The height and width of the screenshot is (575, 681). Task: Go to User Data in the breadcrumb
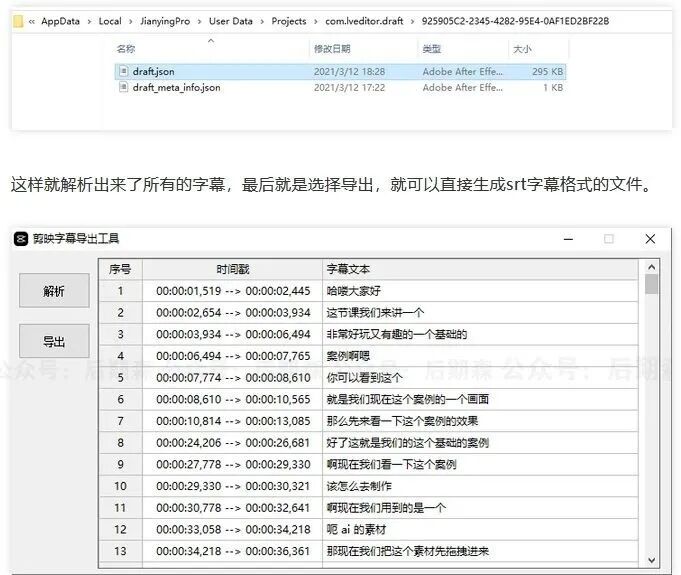(231, 21)
